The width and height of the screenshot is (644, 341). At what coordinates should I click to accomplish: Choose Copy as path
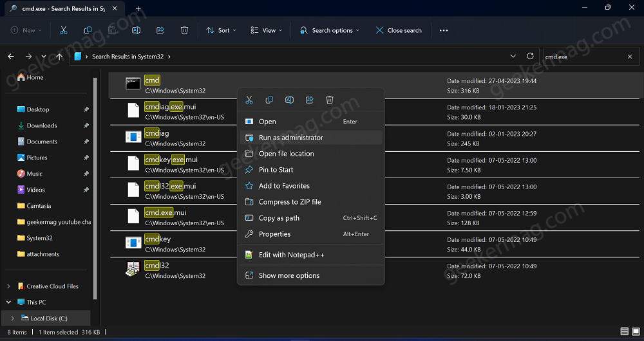[x=311, y=218]
